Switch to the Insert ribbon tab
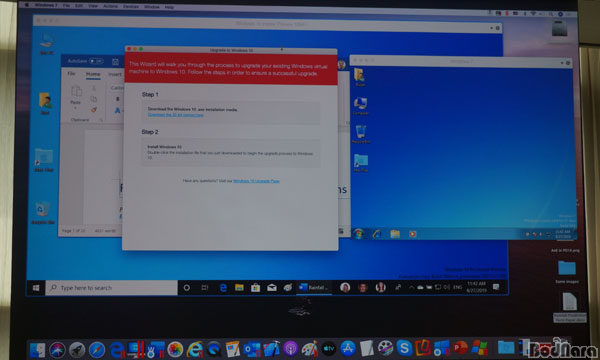The width and height of the screenshot is (600, 360). tap(115, 74)
